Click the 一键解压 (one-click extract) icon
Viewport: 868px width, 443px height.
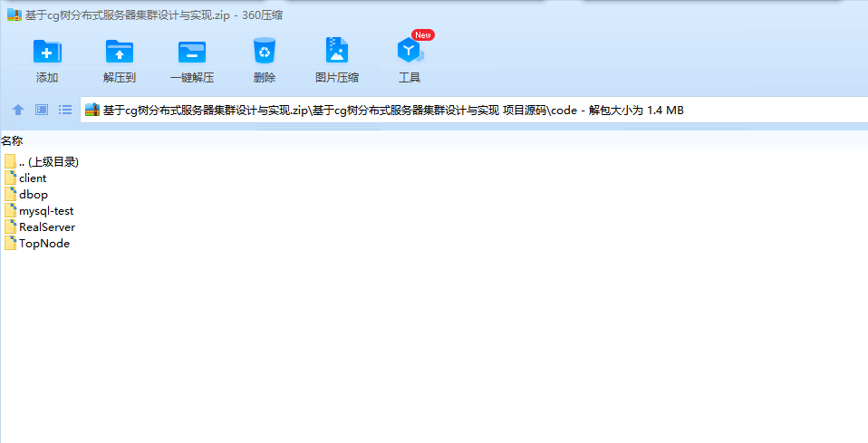[192, 52]
